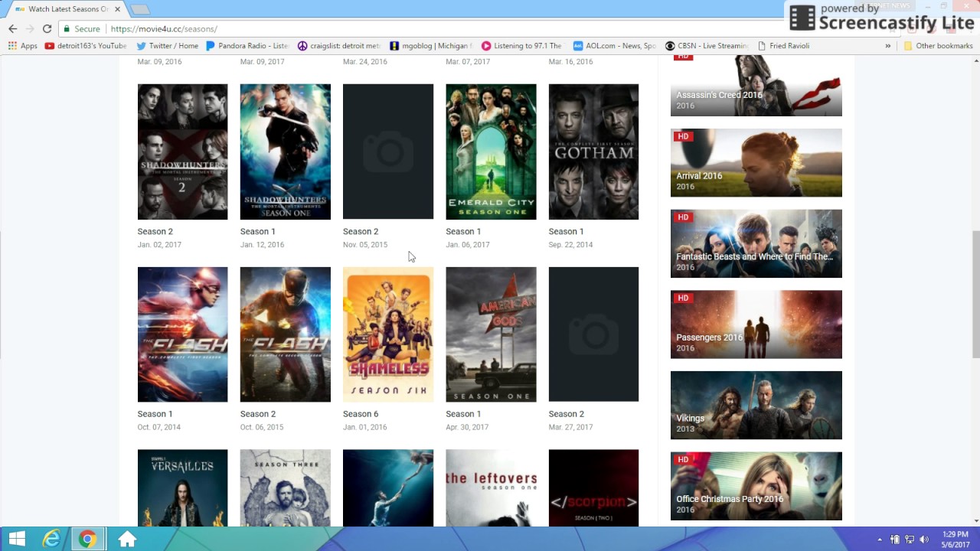Open CBSN Live Streaming bookmark
This screenshot has width=980, height=551.
[707, 46]
